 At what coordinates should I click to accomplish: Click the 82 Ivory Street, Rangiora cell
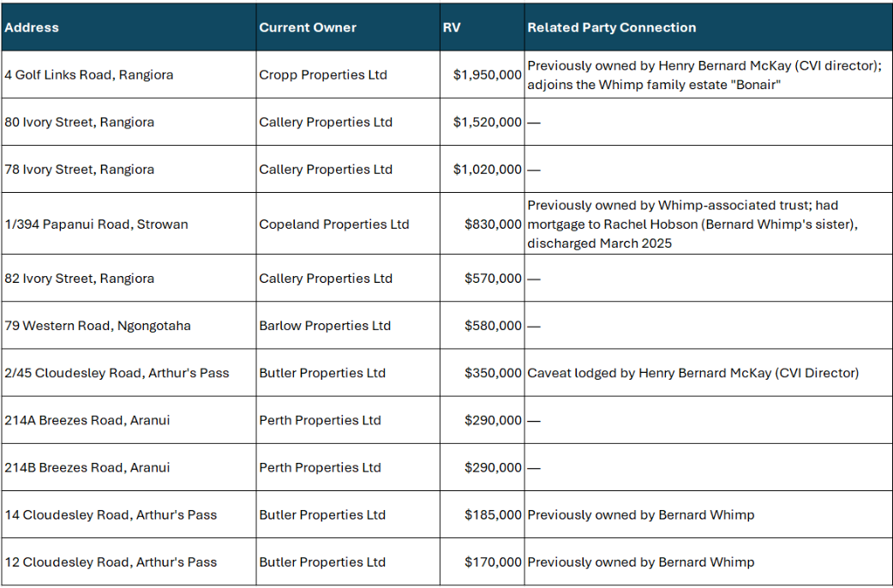click(80, 279)
